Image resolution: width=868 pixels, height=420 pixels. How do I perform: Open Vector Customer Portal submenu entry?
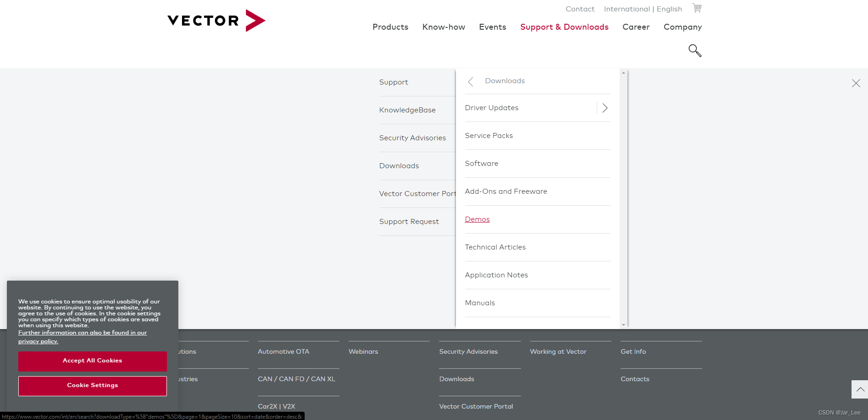click(x=417, y=194)
